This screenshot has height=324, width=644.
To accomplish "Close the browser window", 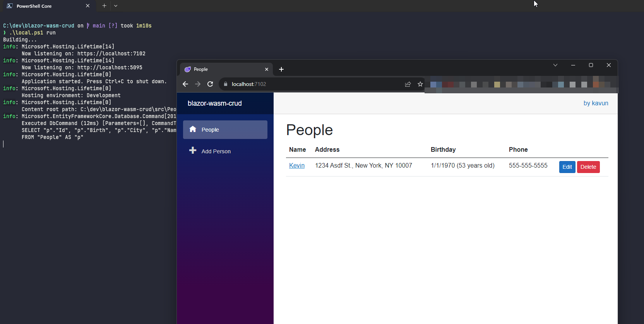I will (x=609, y=65).
